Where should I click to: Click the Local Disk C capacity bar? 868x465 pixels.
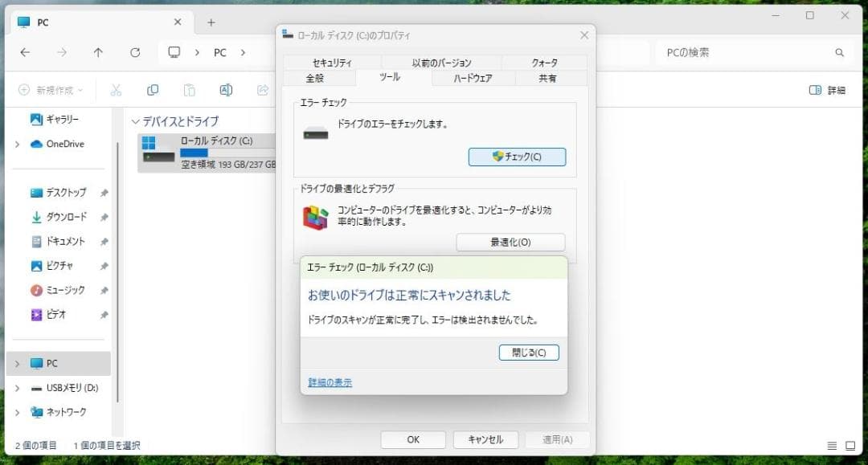196,153
